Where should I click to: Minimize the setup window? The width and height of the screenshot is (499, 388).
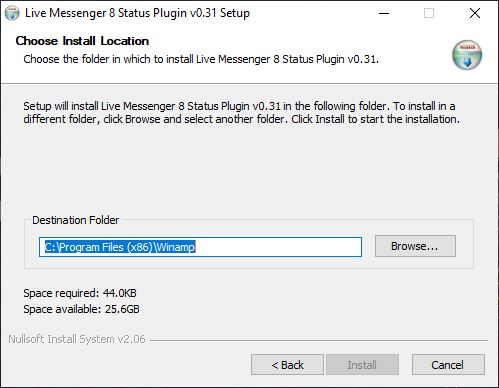tap(384, 13)
